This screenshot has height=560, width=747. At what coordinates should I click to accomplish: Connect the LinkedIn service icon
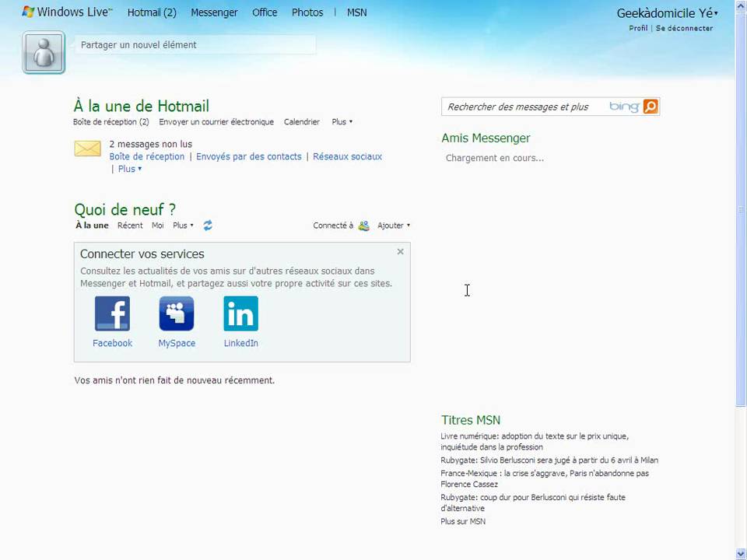pyautogui.click(x=241, y=313)
